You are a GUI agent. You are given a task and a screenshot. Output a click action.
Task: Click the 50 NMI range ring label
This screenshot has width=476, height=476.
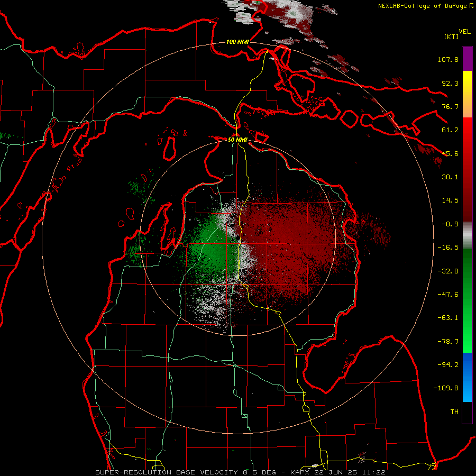pyautogui.click(x=237, y=140)
